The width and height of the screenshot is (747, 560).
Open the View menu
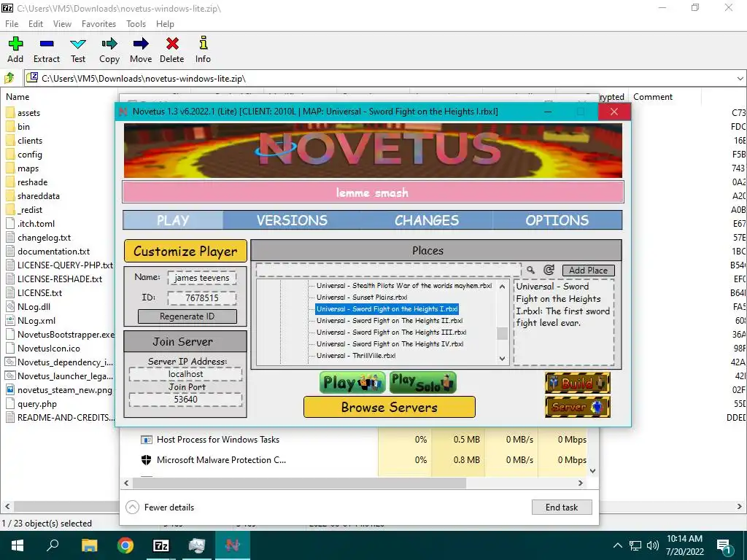(x=62, y=24)
